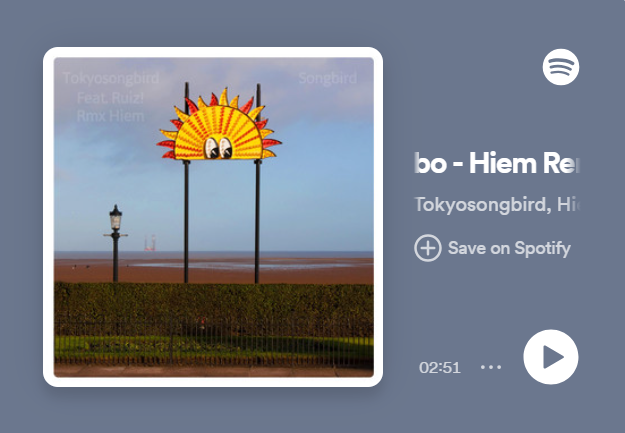Open the scrolling Hiem Remix track title
This screenshot has height=433, width=625.
coord(496,163)
